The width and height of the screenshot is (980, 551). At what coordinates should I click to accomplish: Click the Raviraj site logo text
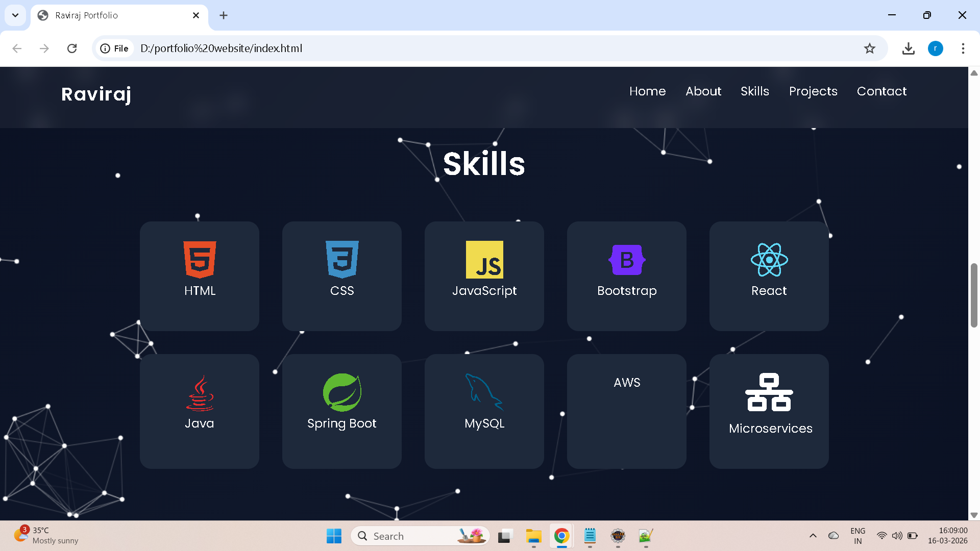click(96, 94)
